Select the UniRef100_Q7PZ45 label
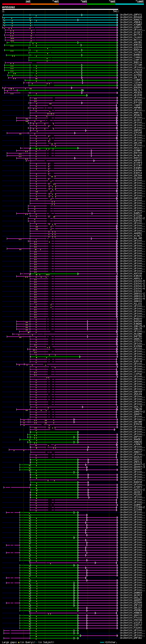This screenshot has height=644, width=146. [131, 133]
